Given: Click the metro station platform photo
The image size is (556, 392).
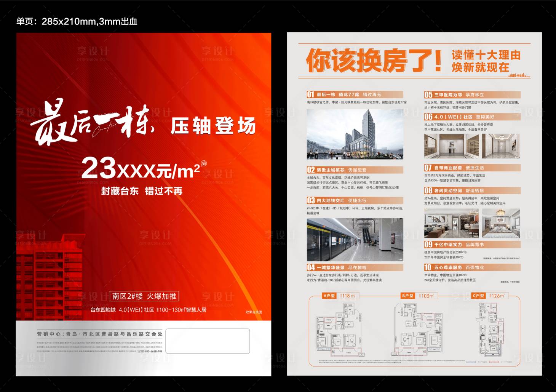Looking at the screenshot, I should (355, 240).
